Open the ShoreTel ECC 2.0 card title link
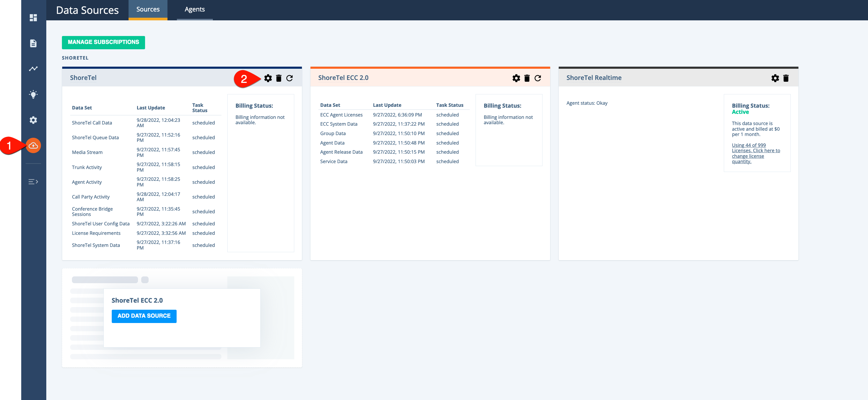This screenshot has height=400, width=868. tap(343, 78)
